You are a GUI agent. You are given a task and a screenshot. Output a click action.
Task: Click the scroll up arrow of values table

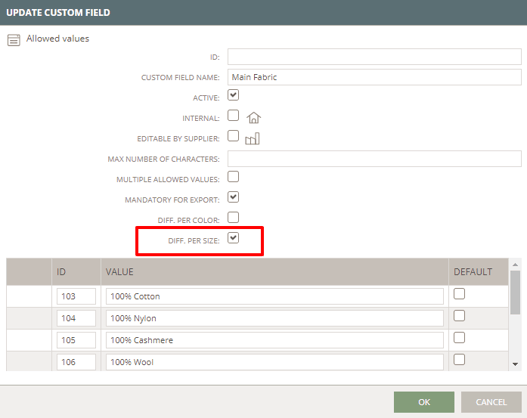coord(515,265)
